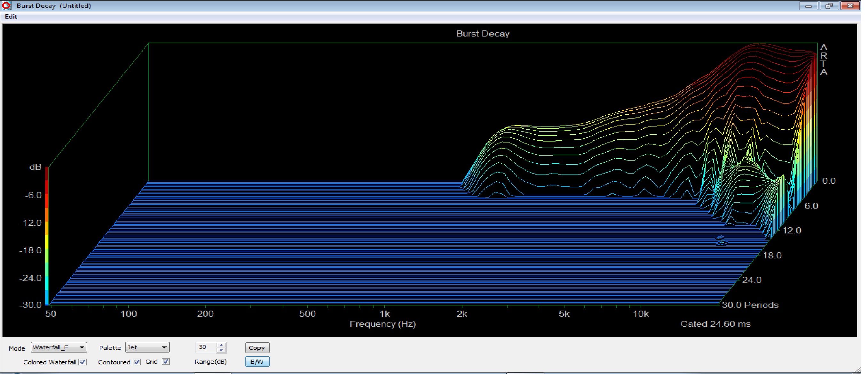This screenshot has height=374, width=868.
Task: Close the Burst Decay window
Action: (850, 6)
